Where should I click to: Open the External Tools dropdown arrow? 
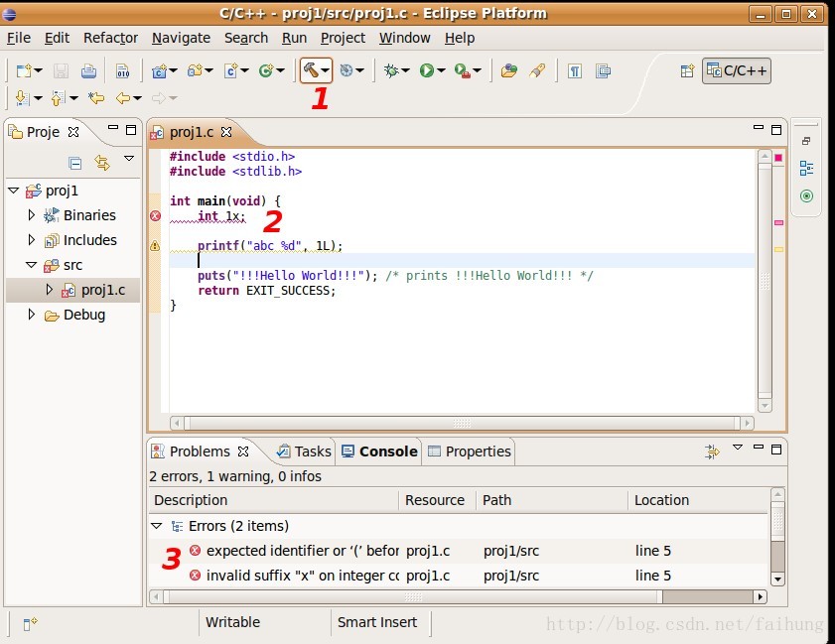[x=478, y=70]
